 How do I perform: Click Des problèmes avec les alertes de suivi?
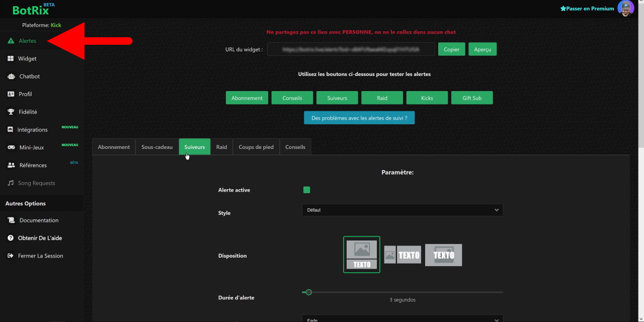pos(359,118)
